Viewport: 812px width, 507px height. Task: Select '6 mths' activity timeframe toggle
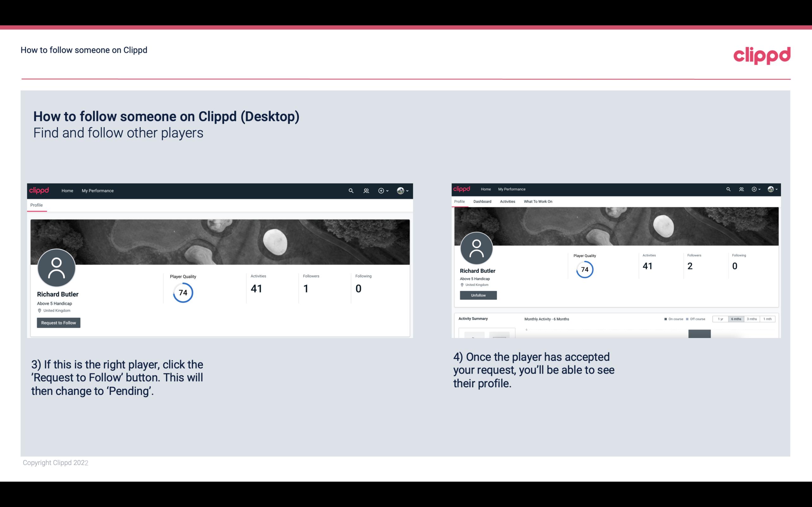coord(736,319)
